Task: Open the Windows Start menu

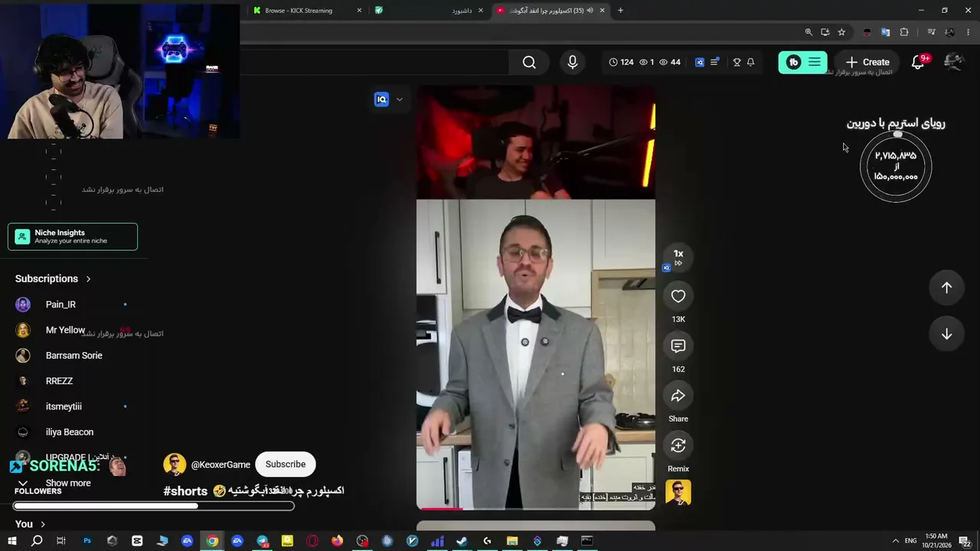Action: (11, 541)
